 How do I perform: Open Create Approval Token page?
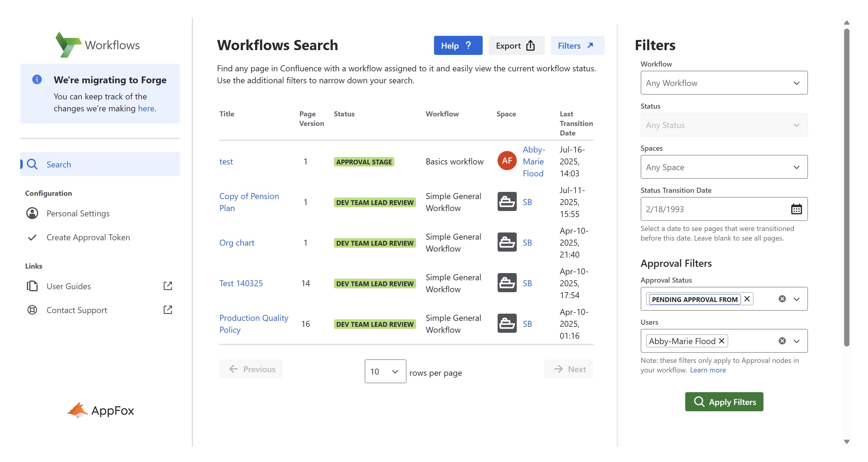click(x=88, y=237)
